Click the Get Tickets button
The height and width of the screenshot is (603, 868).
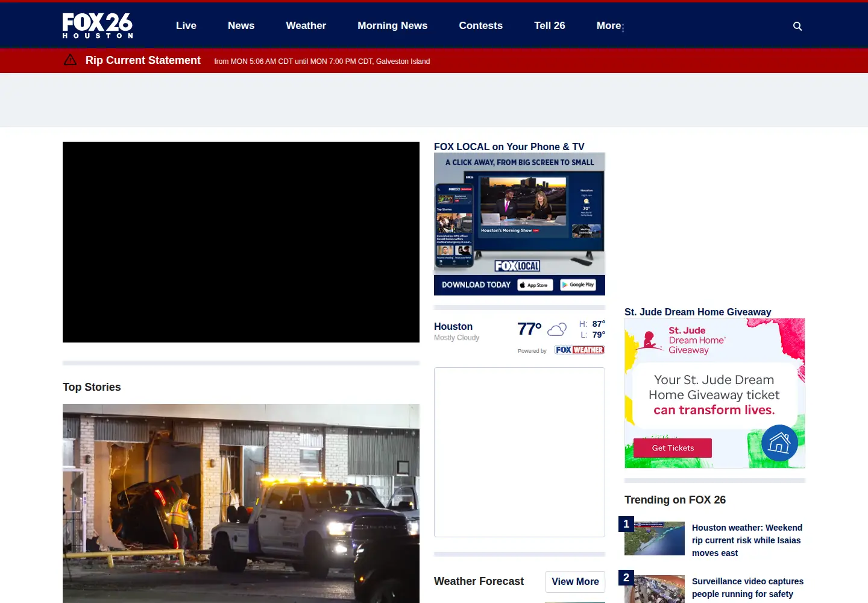[673, 448]
